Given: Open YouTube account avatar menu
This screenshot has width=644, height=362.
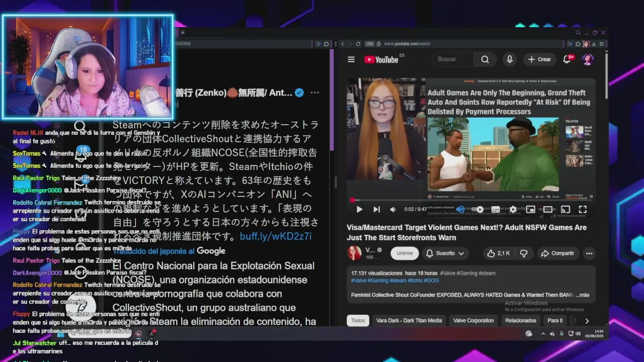Looking at the screenshot, I should 588,59.
